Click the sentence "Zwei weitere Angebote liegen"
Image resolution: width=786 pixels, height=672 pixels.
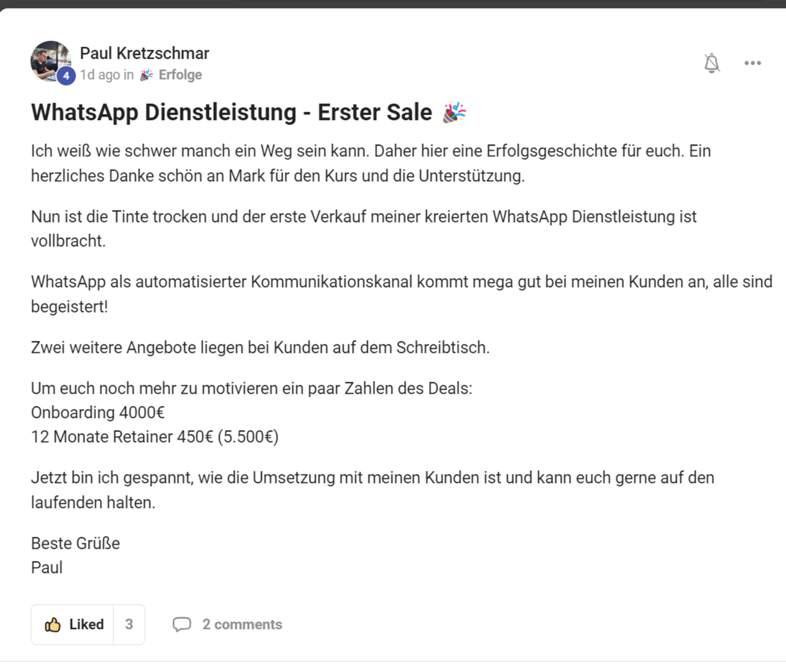pos(260,348)
